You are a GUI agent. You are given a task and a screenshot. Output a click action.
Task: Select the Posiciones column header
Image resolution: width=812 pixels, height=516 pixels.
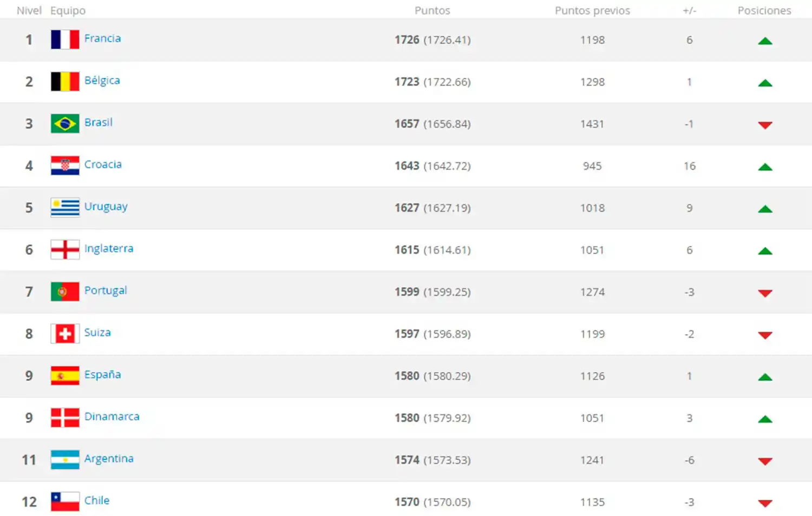pyautogui.click(x=764, y=10)
